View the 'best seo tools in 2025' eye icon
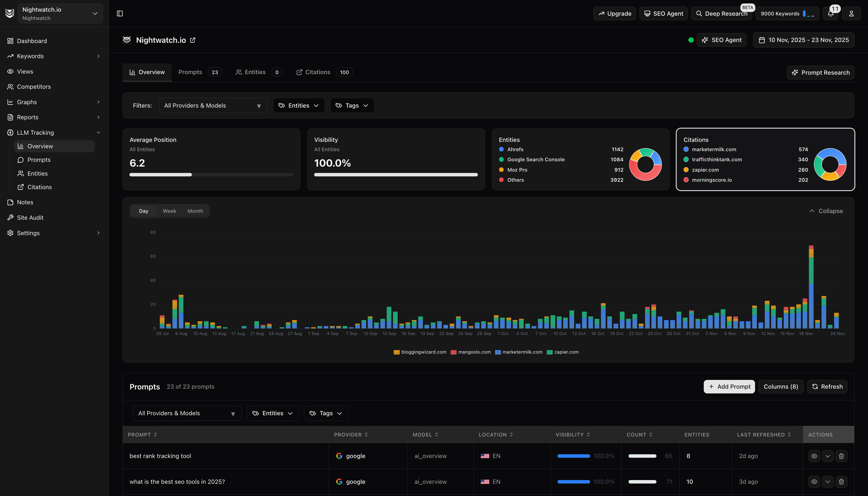The height and width of the screenshot is (496, 868). 814,482
